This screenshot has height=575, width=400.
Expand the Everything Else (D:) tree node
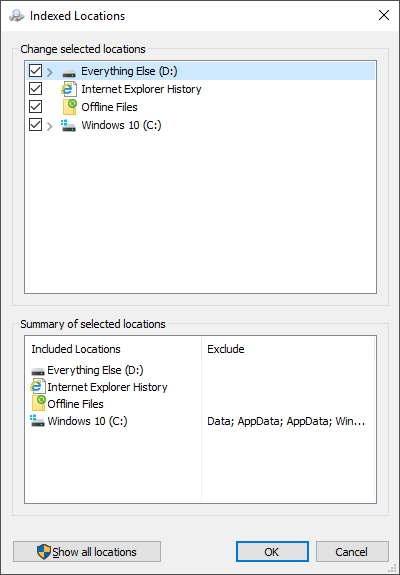pyautogui.click(x=50, y=72)
